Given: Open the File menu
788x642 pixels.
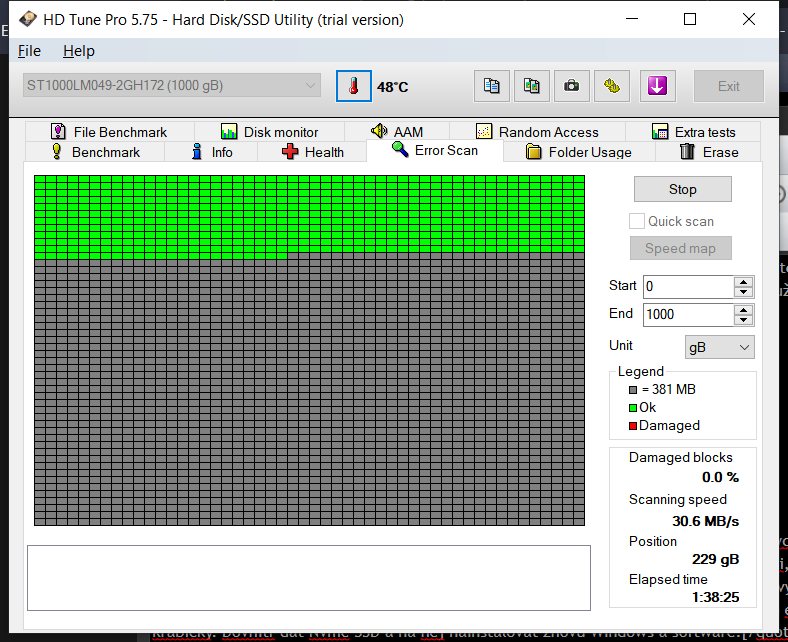Looking at the screenshot, I should pyautogui.click(x=29, y=51).
